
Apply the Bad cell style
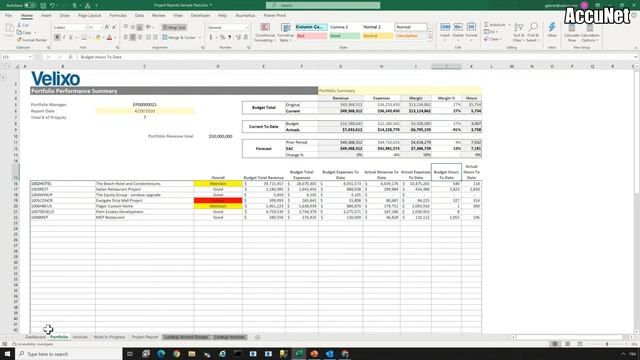coord(311,36)
